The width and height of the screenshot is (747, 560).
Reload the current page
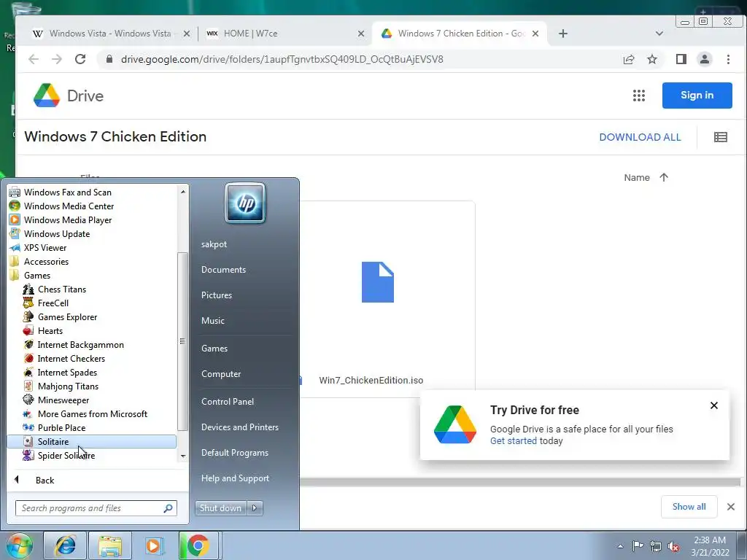click(x=80, y=59)
